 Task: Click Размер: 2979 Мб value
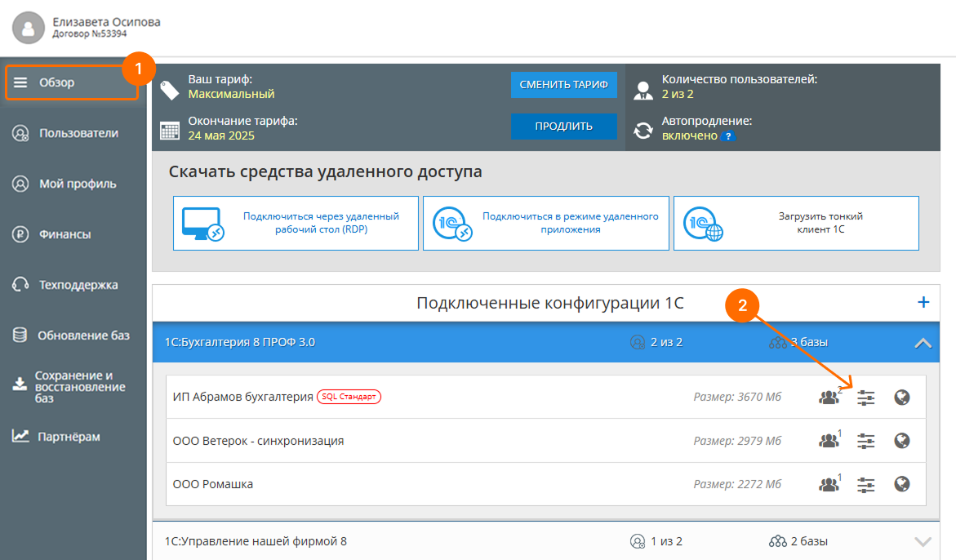coord(737,441)
